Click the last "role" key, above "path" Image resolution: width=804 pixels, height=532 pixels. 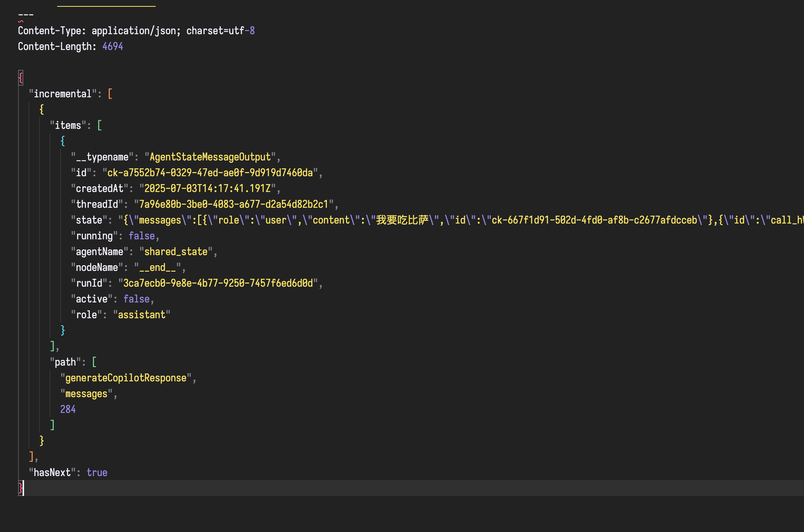pos(86,315)
